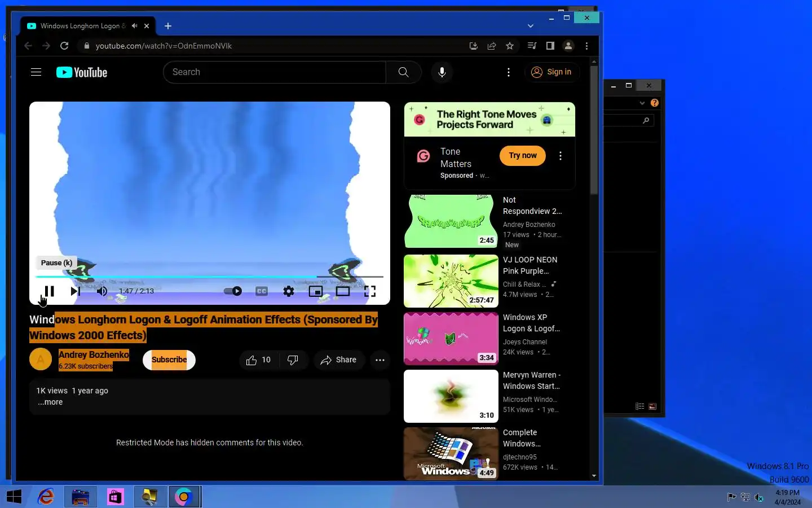Screen dimensions: 812x508
Task: Switch to miniplayer mode
Action: point(316,291)
